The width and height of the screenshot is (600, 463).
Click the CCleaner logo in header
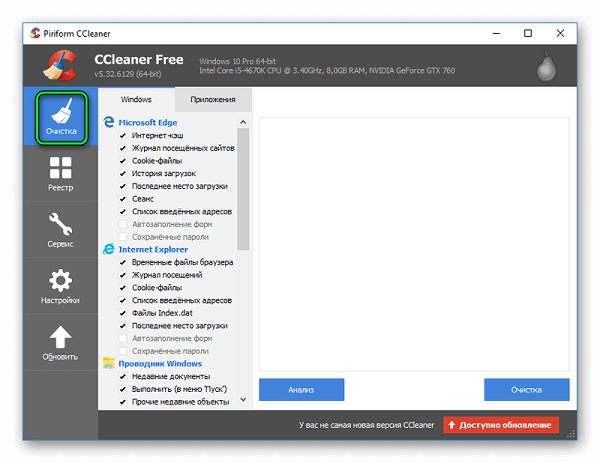(x=60, y=65)
